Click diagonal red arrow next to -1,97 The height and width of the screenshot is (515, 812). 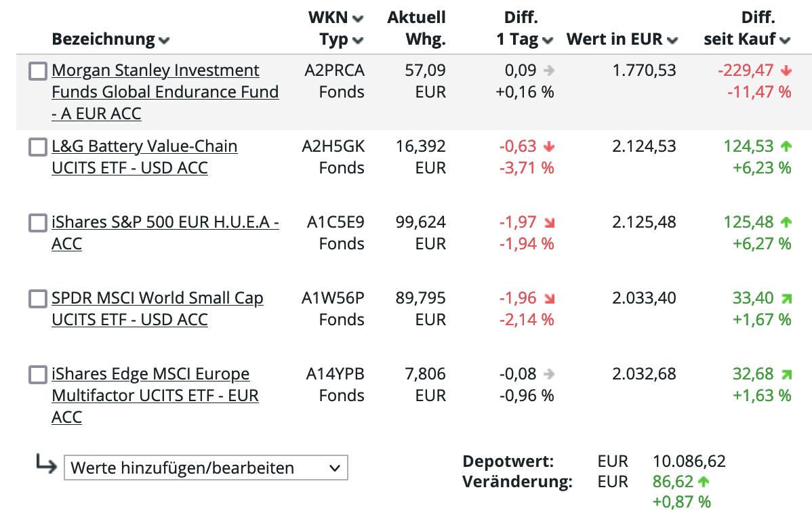coord(549,222)
